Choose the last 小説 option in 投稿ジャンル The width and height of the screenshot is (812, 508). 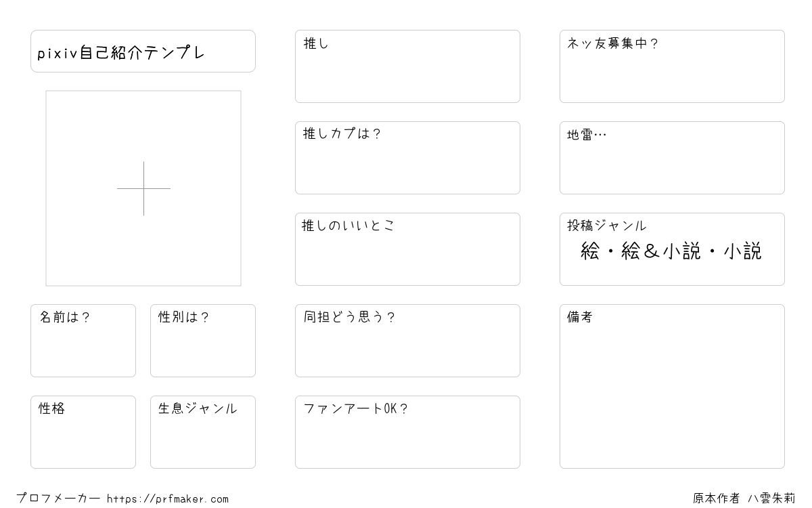point(742,252)
